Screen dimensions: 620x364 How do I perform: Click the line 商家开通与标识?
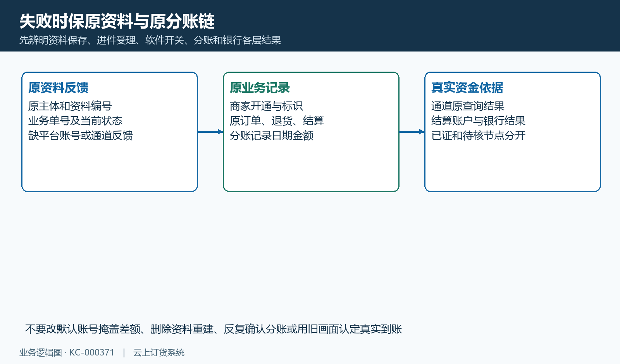[266, 106]
